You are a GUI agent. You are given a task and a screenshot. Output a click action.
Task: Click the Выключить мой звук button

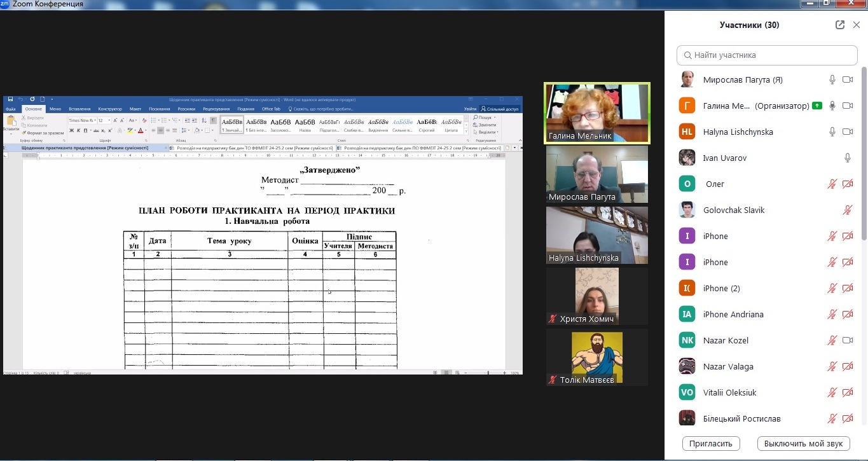[803, 443]
